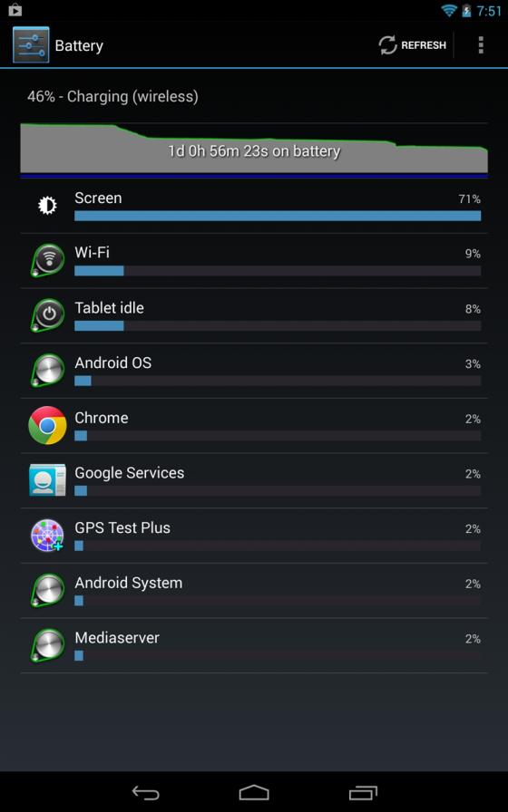Tap the Screen brightness icon

[x=47, y=206]
